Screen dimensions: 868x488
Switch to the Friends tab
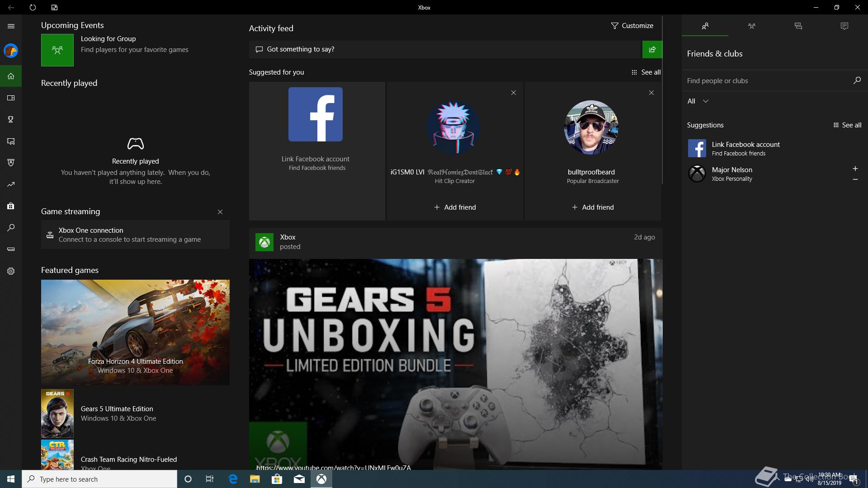click(705, 26)
